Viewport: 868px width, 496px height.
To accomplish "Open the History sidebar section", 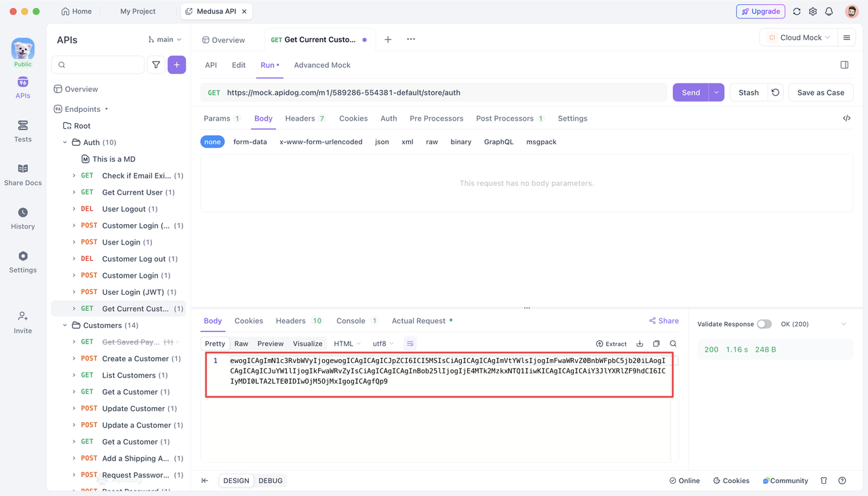I will click(23, 219).
